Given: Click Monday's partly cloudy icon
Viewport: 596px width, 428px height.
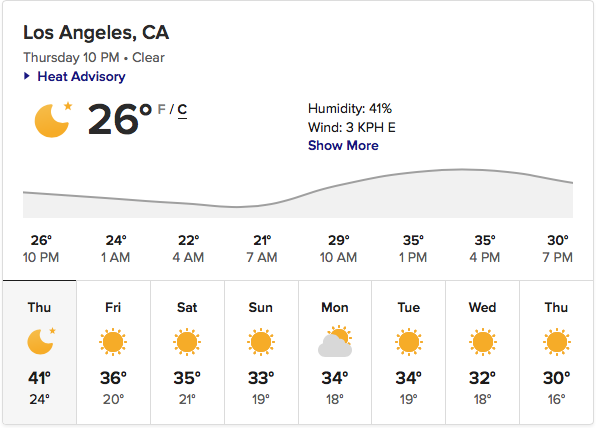Looking at the screenshot, I should (x=335, y=341).
